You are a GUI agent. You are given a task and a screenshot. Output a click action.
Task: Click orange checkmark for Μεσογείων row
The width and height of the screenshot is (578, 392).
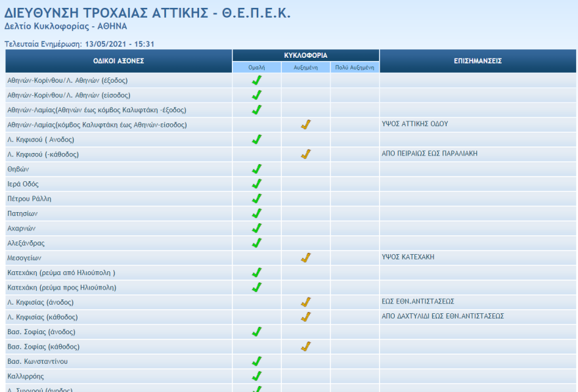point(305,257)
